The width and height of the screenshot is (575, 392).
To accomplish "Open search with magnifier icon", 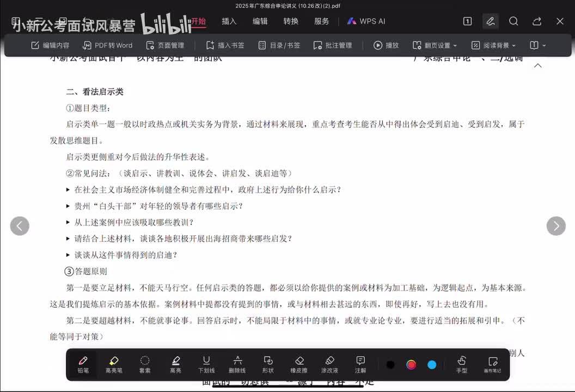I will (514, 21).
